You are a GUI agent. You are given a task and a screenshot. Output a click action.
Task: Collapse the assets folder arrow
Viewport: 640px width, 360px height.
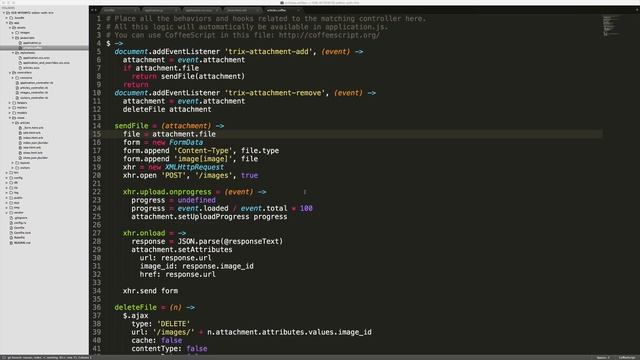tap(10, 28)
